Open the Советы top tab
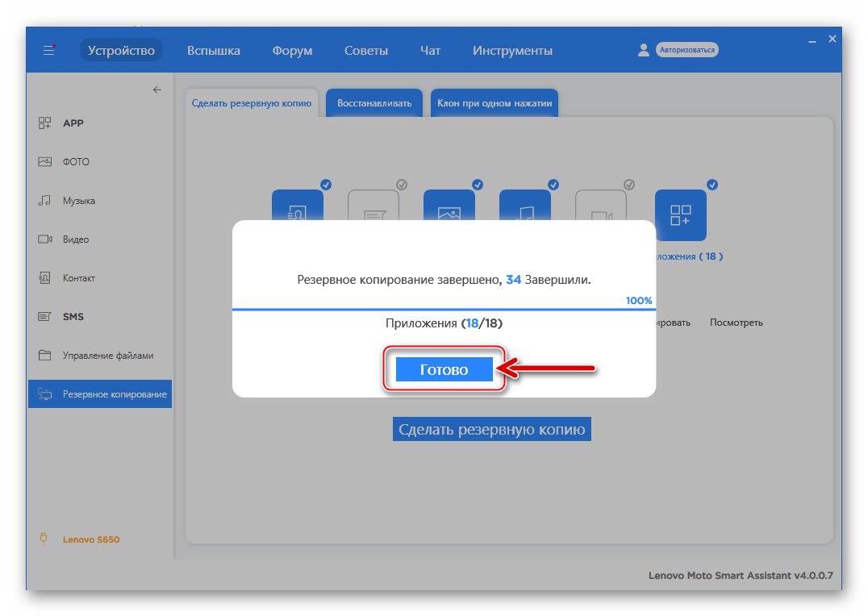The width and height of the screenshot is (868, 616). point(366,50)
